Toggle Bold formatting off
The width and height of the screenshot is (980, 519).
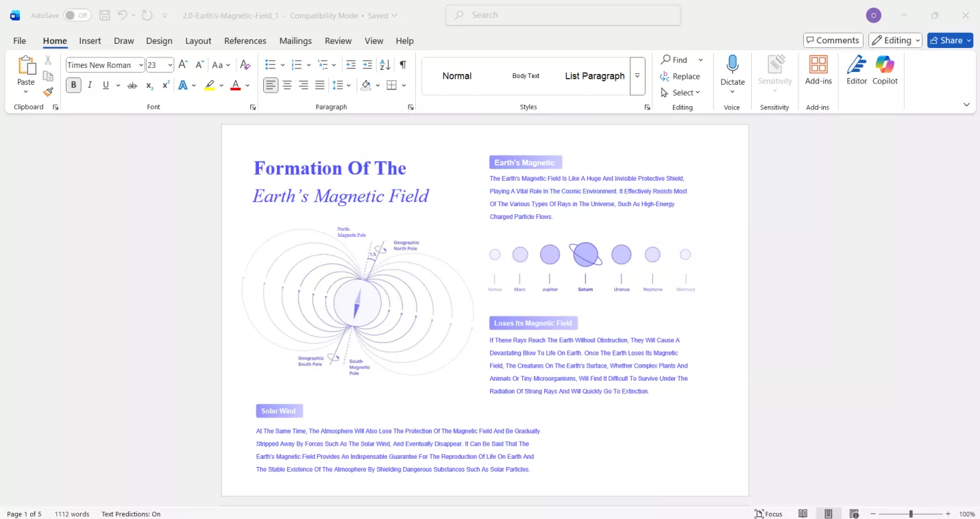[x=73, y=86]
